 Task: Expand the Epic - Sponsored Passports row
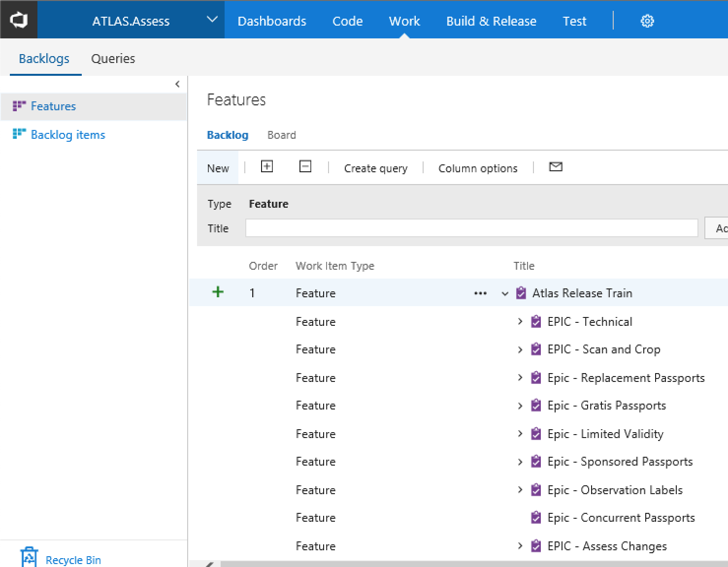(x=520, y=461)
